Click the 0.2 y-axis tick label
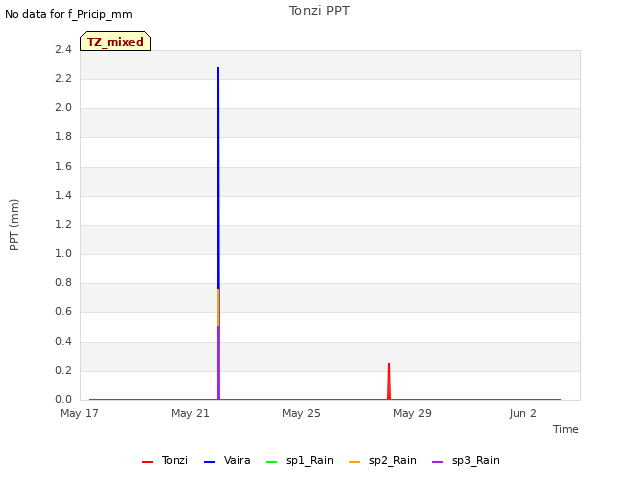 pos(63,370)
